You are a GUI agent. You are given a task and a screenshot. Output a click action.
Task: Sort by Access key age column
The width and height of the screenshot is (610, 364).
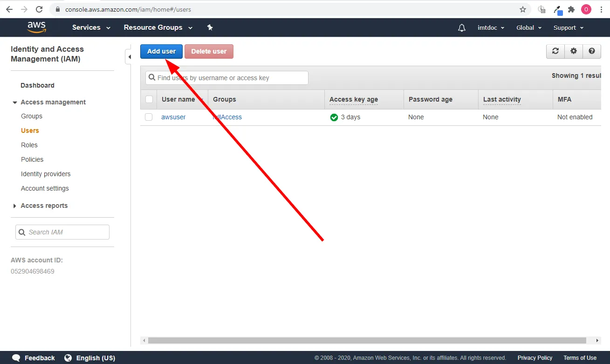[354, 99]
